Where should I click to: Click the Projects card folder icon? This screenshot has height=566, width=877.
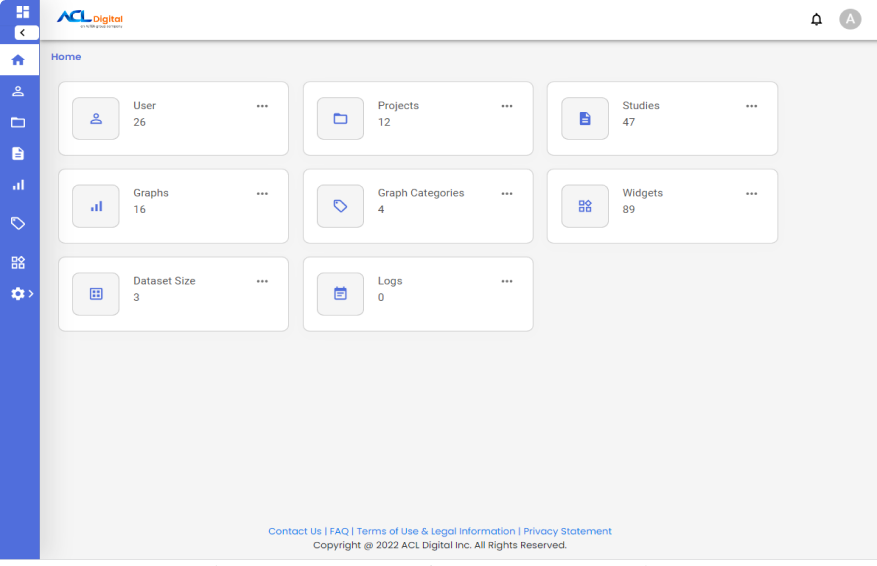coord(340,119)
